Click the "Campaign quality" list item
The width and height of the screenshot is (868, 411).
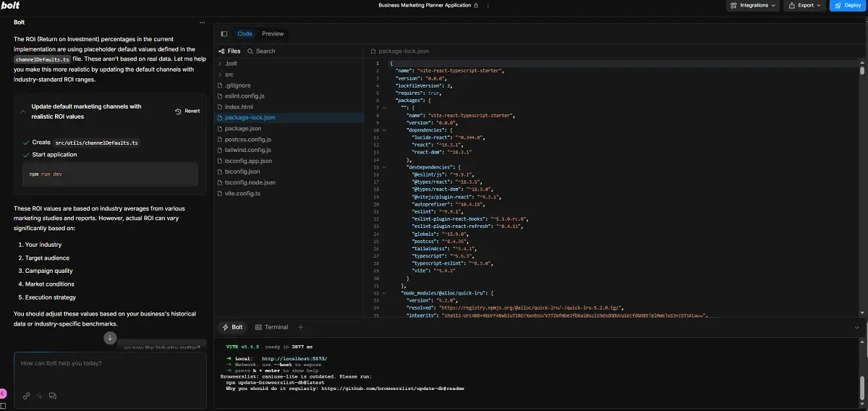coord(48,271)
